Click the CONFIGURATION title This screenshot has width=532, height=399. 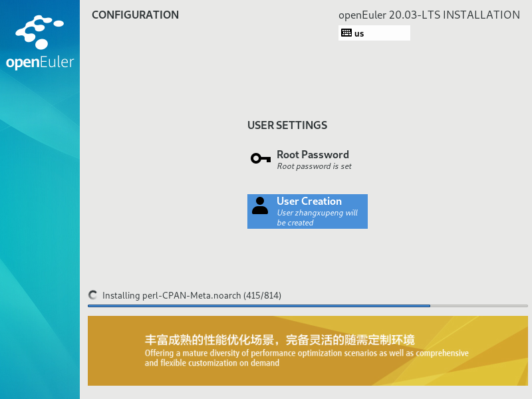click(135, 15)
